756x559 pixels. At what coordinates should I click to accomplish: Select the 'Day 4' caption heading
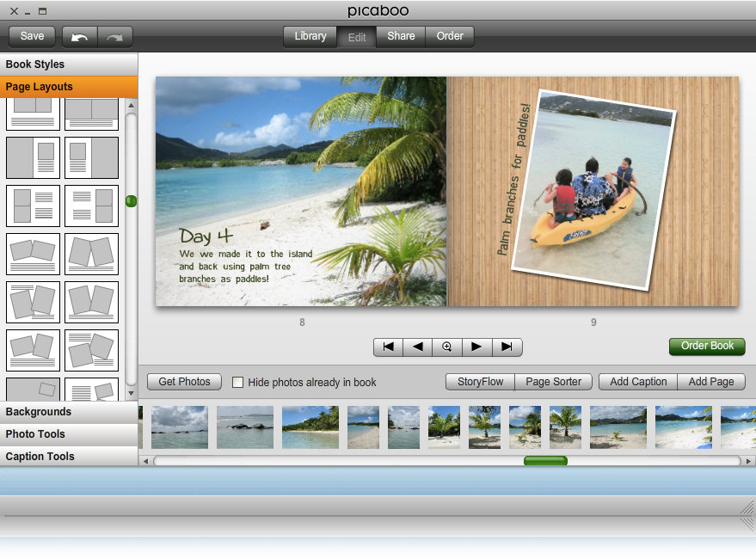click(206, 236)
